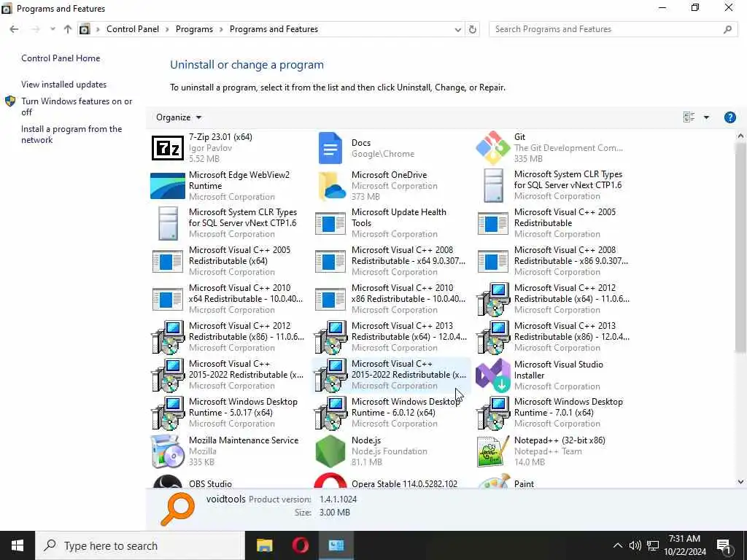Image resolution: width=747 pixels, height=560 pixels.
Task: Open Opera from the taskbar
Action: (x=300, y=545)
